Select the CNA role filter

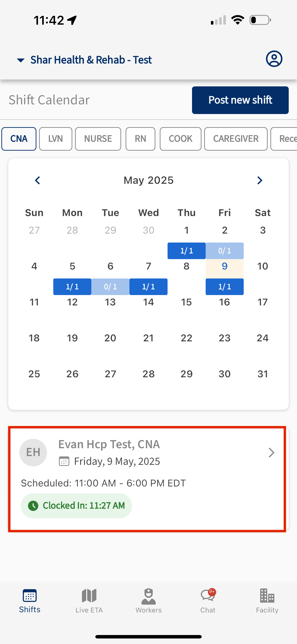[x=19, y=139]
